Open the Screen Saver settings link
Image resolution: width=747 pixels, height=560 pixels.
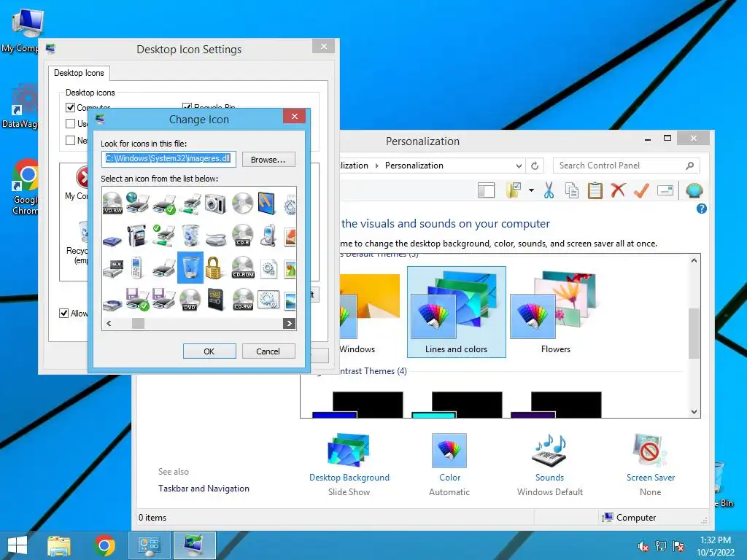pos(650,478)
